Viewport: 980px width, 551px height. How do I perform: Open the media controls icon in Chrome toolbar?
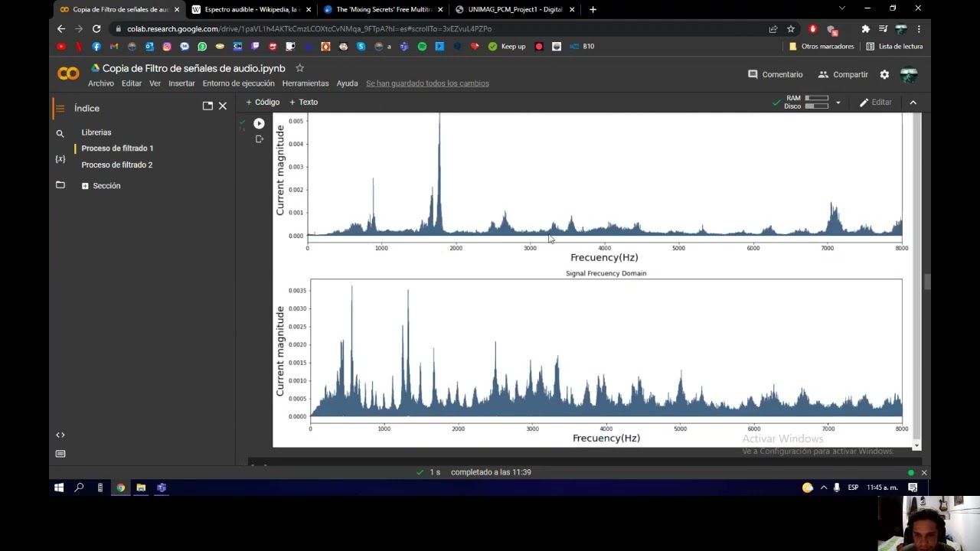point(883,29)
